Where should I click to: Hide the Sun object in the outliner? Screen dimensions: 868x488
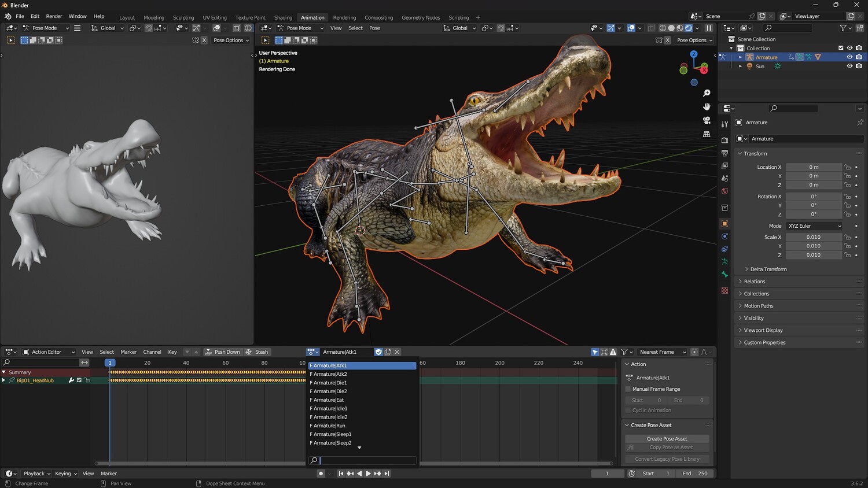849,66
